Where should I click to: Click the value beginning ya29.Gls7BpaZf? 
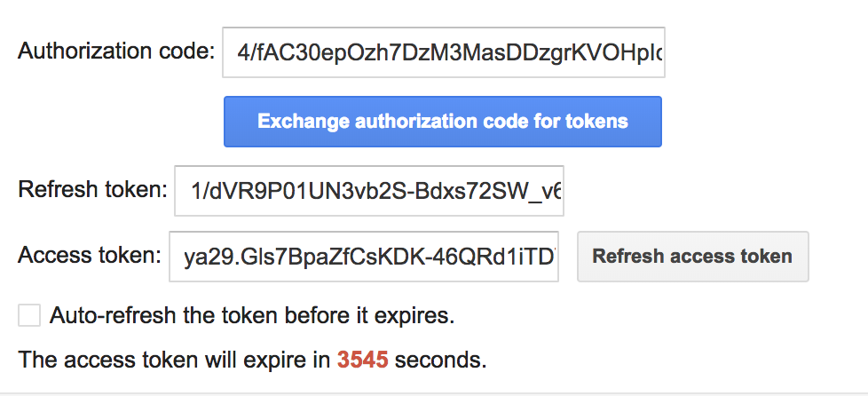pyautogui.click(x=370, y=257)
